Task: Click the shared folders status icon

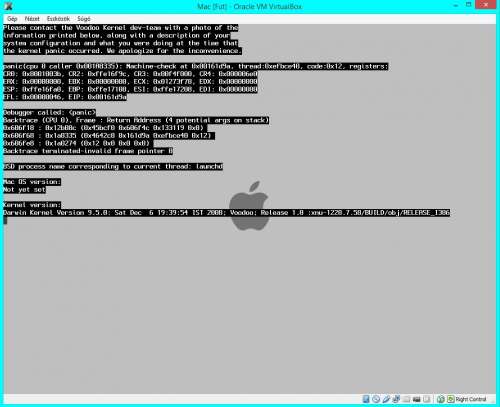Action: tap(406, 399)
